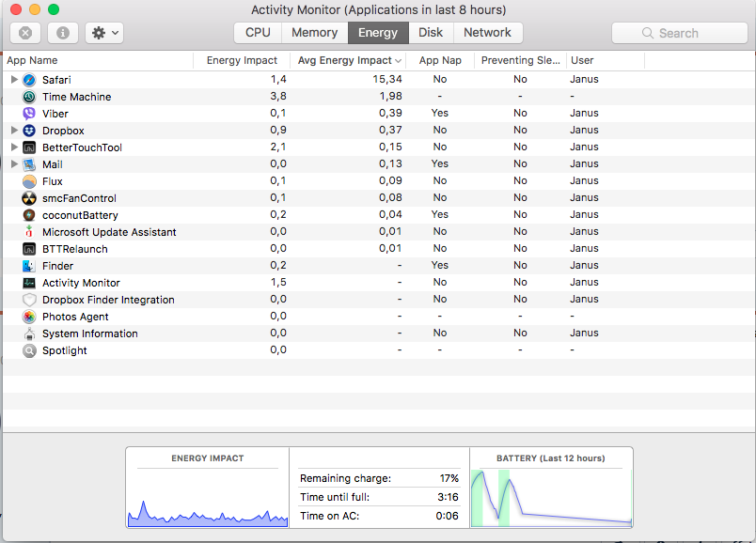Select the System Information row name
The width and height of the screenshot is (756, 543).
[x=90, y=334]
